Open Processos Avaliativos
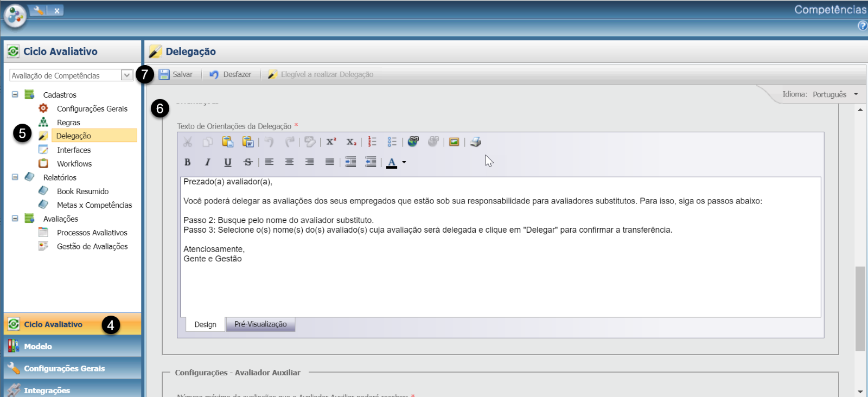The height and width of the screenshot is (397, 868). [92, 233]
